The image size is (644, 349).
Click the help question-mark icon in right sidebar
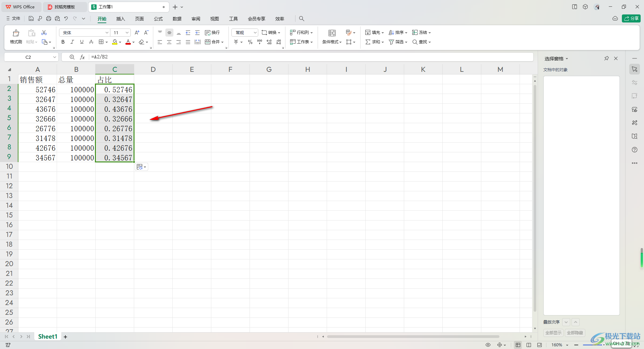coord(635,150)
